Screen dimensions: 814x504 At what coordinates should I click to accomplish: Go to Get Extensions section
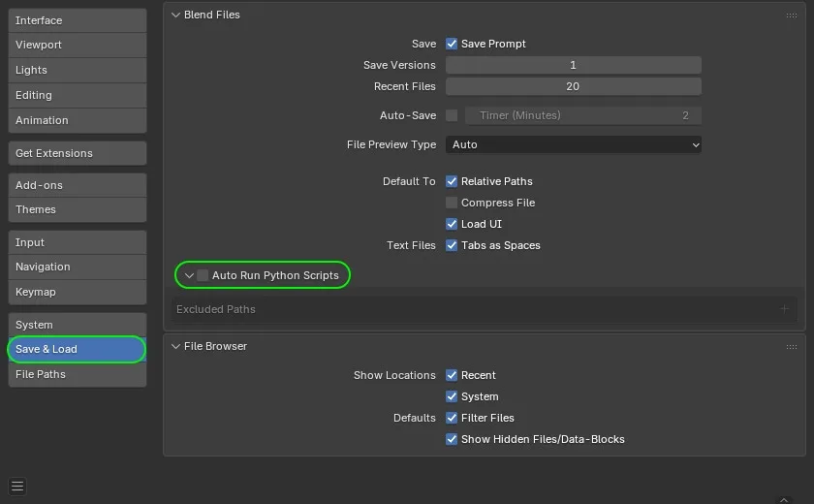(x=78, y=153)
